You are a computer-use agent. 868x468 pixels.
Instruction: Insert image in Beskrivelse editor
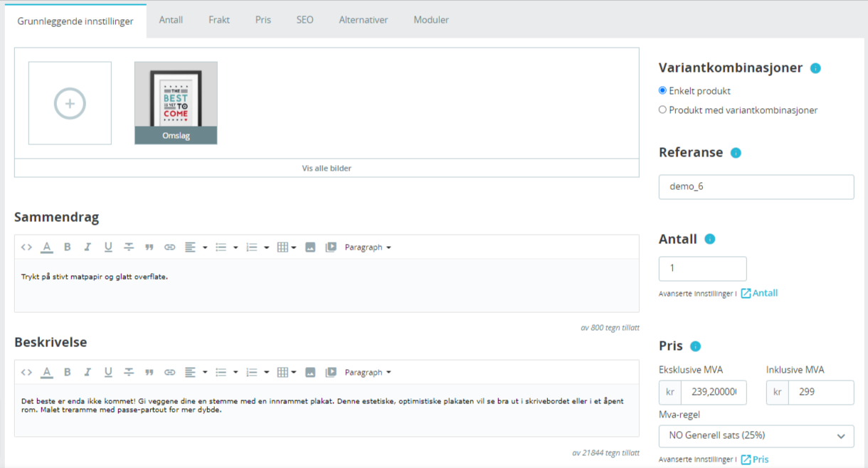[x=310, y=373]
